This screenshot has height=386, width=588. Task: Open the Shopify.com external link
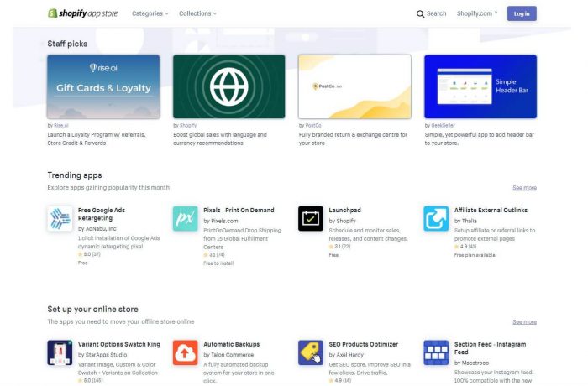click(477, 13)
